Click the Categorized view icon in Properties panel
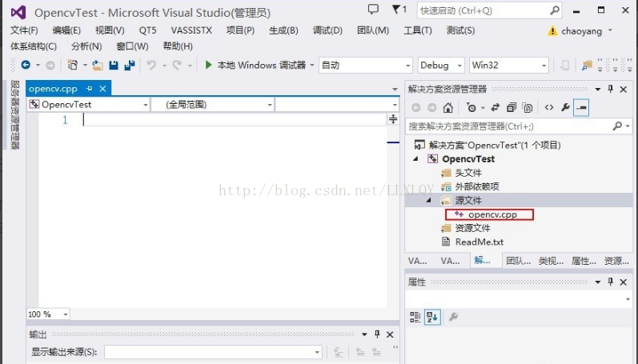This screenshot has height=364, width=638. (415, 317)
